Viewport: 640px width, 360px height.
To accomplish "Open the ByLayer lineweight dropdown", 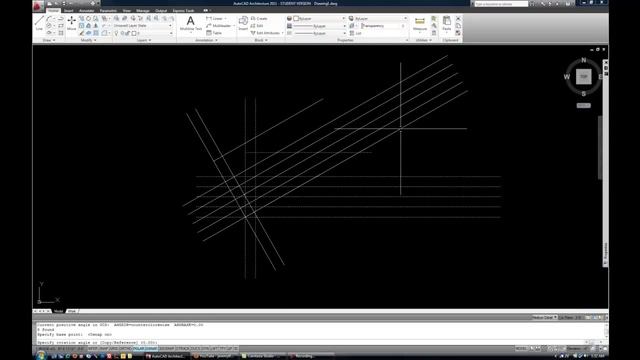I will click(319, 26).
